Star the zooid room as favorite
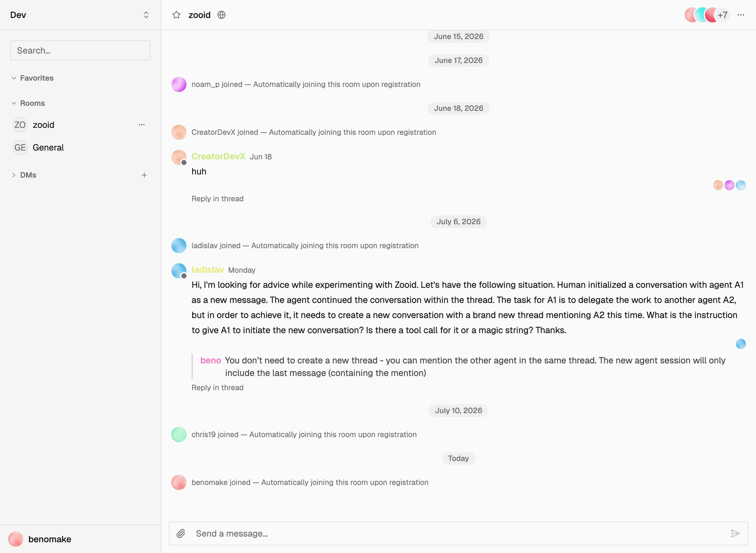The image size is (756, 553). click(x=176, y=15)
